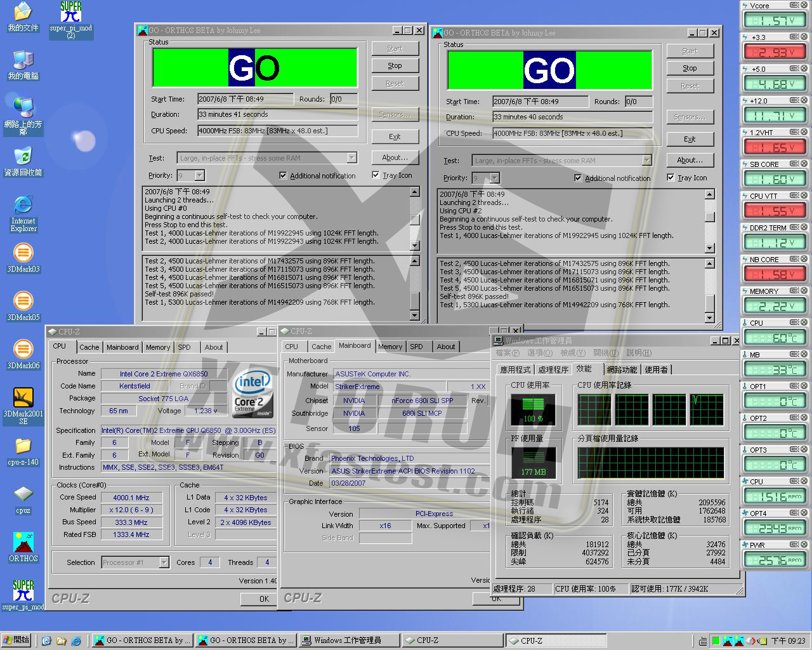Launch the ORTHOS desktop shortcut

pos(23,548)
